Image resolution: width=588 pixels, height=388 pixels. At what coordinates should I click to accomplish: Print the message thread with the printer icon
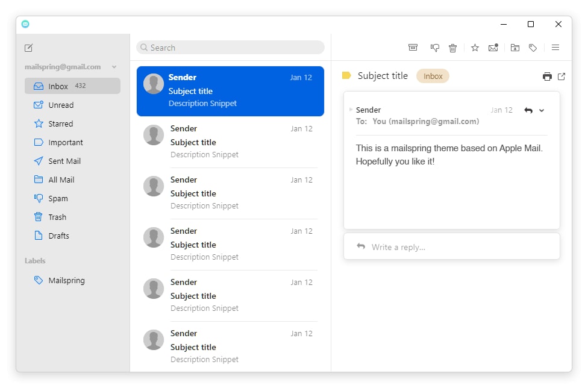click(x=547, y=77)
